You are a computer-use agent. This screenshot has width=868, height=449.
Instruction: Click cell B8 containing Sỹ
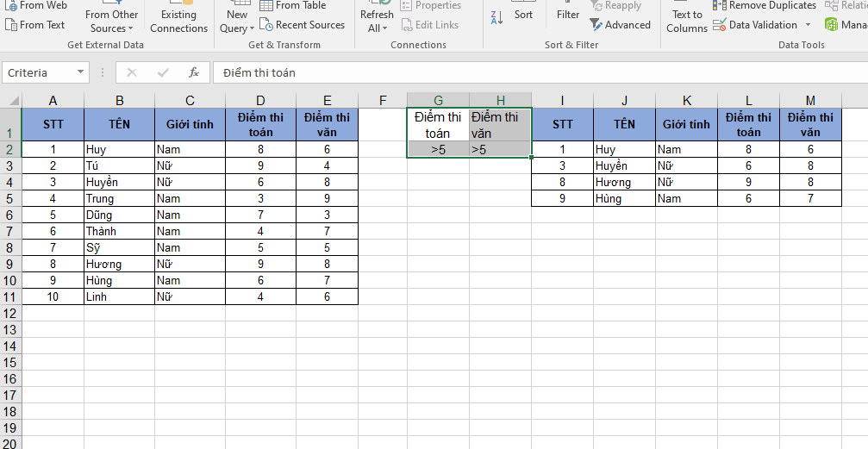pyautogui.click(x=120, y=247)
